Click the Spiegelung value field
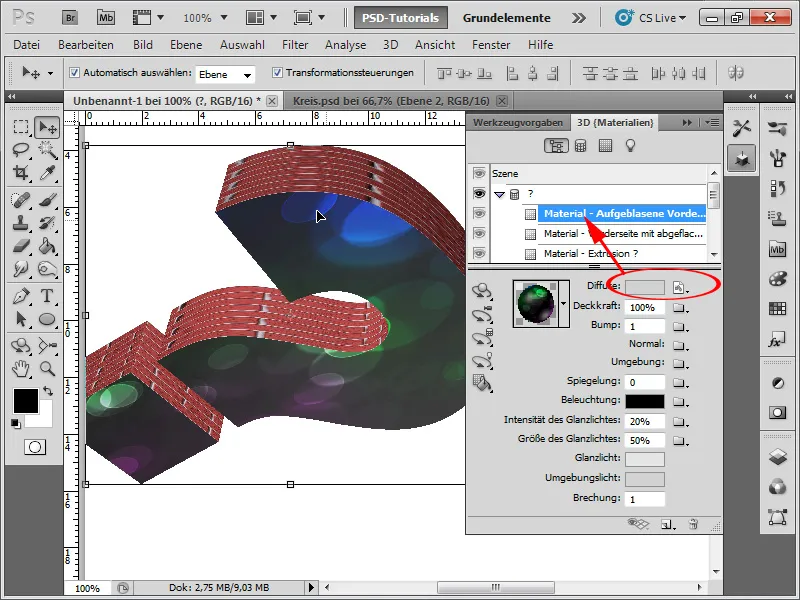800x600 pixels. click(x=645, y=382)
